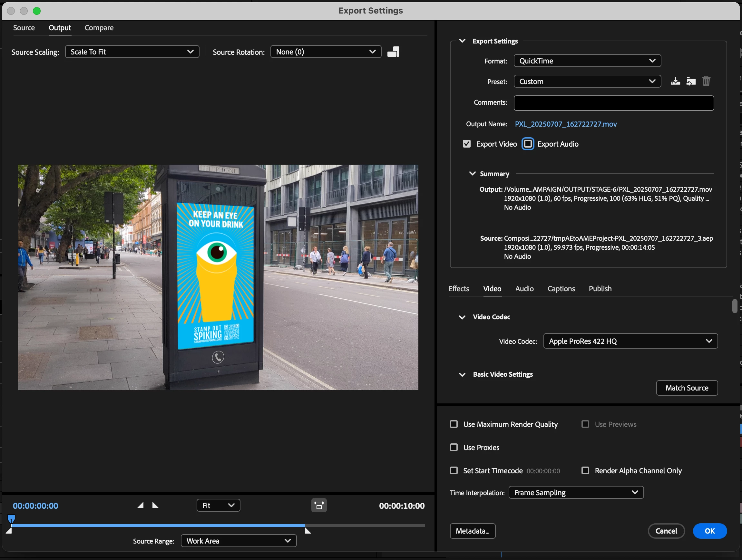Open the Video Codec dropdown
This screenshot has height=560, width=742.
(630, 341)
